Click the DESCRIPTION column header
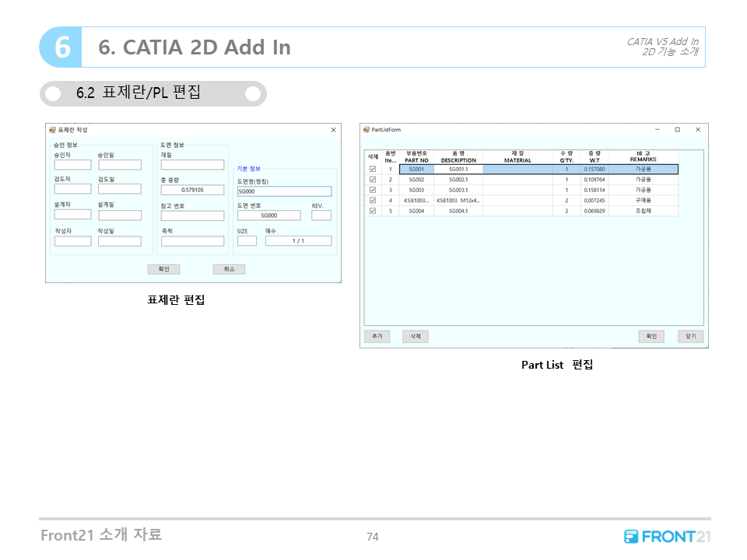The image size is (747, 560). (x=458, y=157)
